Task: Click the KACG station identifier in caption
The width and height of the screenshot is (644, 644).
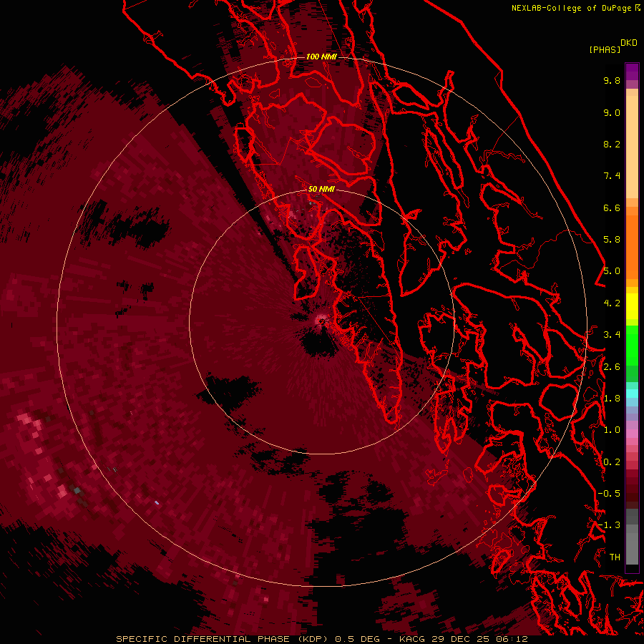Action: (412, 639)
